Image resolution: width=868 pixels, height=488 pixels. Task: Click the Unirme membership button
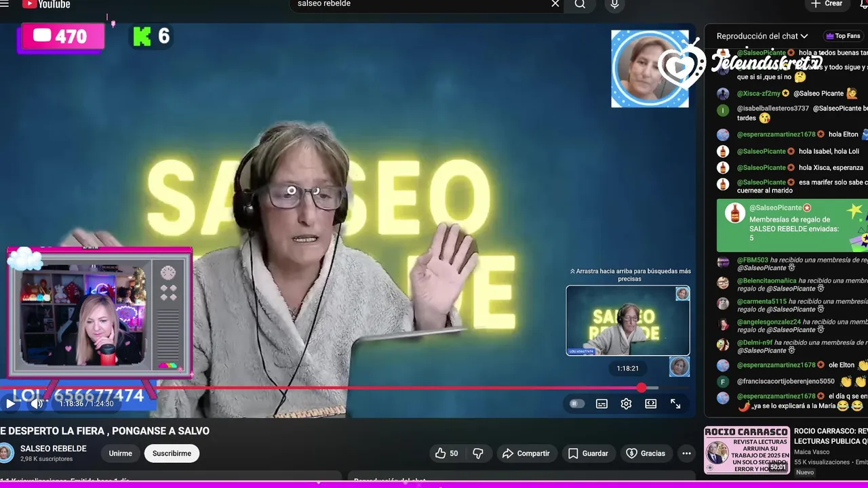[x=121, y=453]
